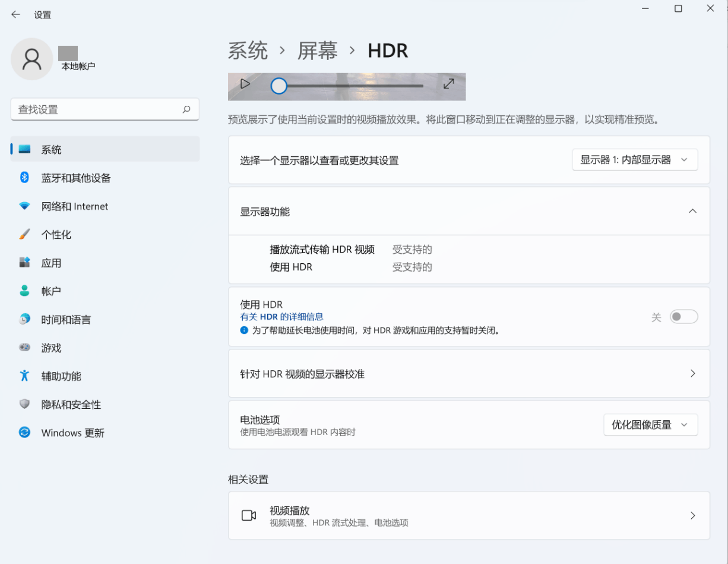This screenshot has width=728, height=564.
Task: Collapse the 显示器功能 section
Action: click(x=692, y=211)
